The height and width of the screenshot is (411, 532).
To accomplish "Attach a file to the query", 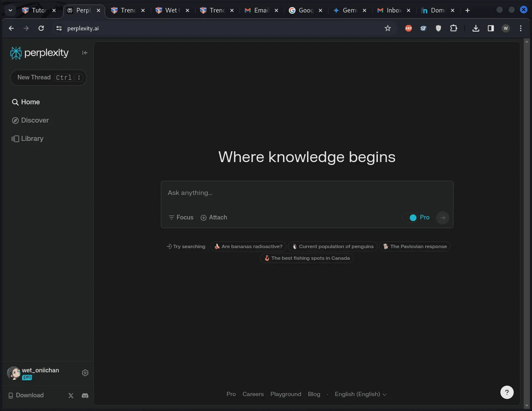I will 214,217.
